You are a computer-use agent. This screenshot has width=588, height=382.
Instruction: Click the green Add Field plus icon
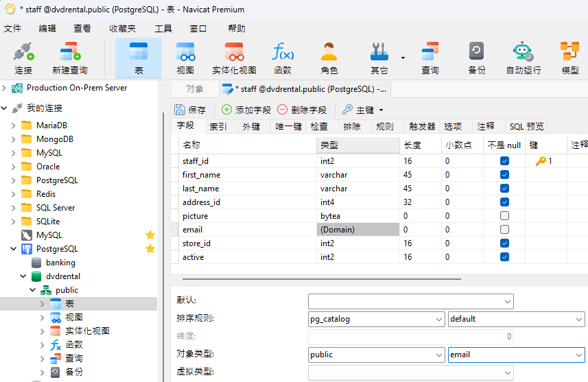tap(226, 110)
